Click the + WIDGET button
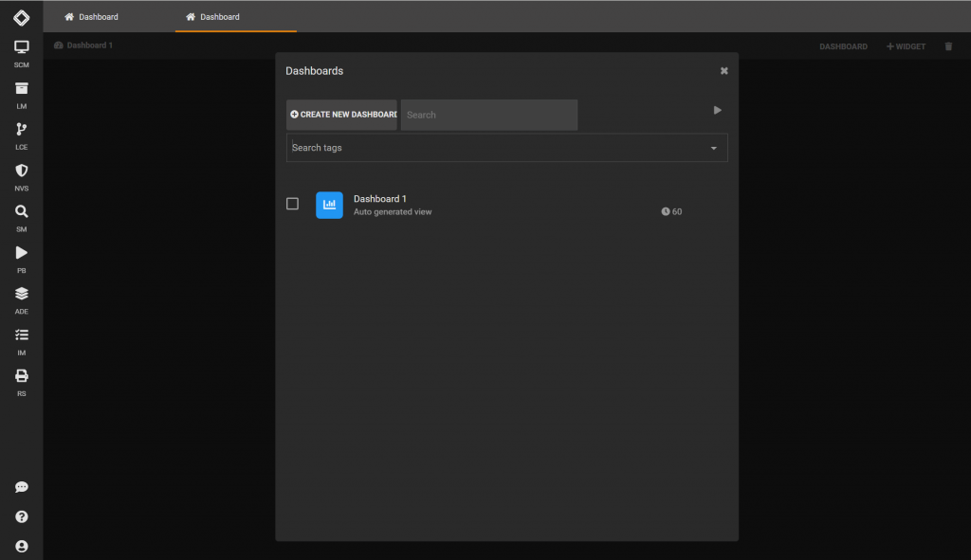The width and height of the screenshot is (971, 560). click(x=906, y=46)
